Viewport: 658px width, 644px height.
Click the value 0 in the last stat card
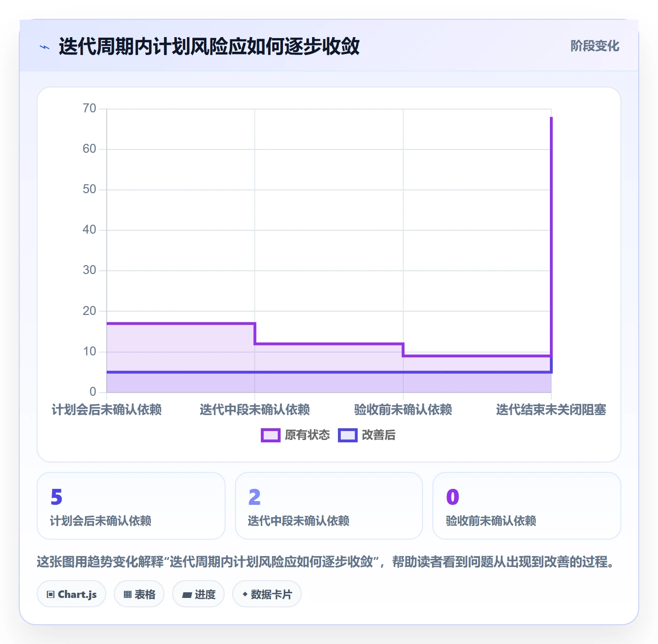coord(453,497)
